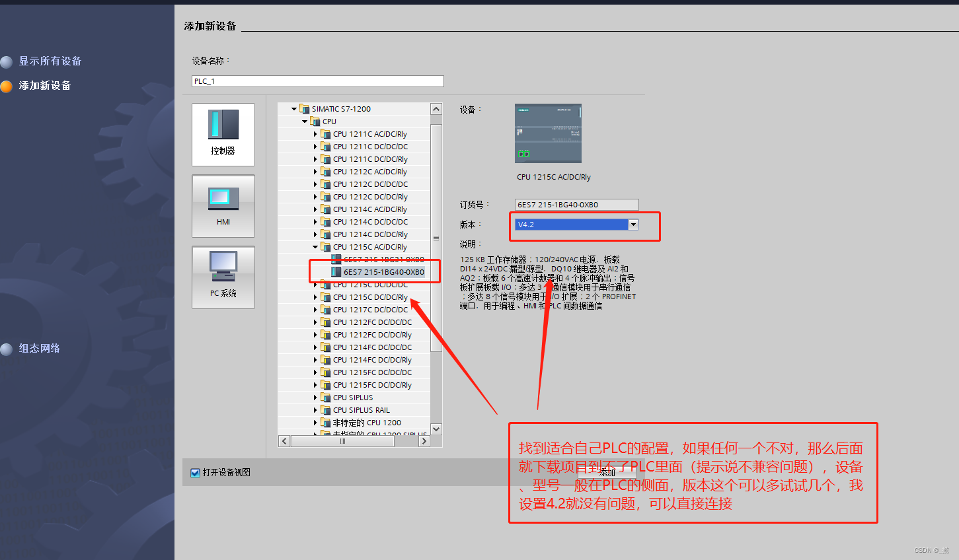Click the tree list scroll-down arrow
Image resolution: width=959 pixels, height=560 pixels.
436,429
